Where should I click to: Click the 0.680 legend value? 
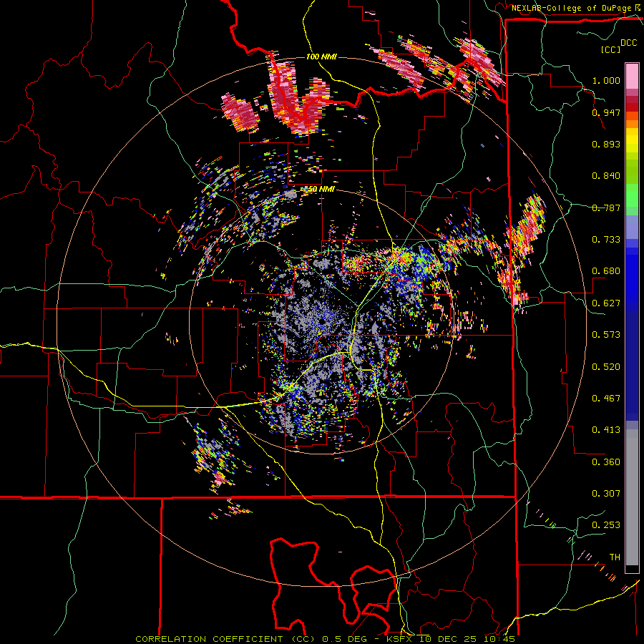pos(606,271)
